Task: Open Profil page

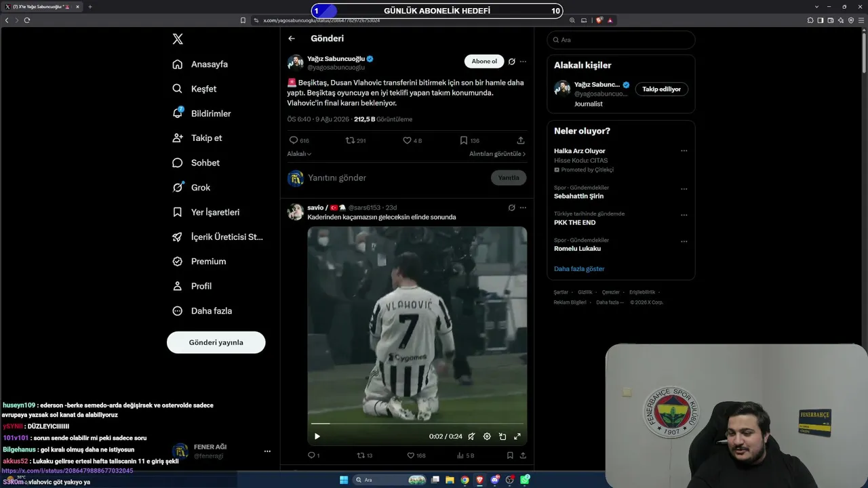Action: [192, 286]
